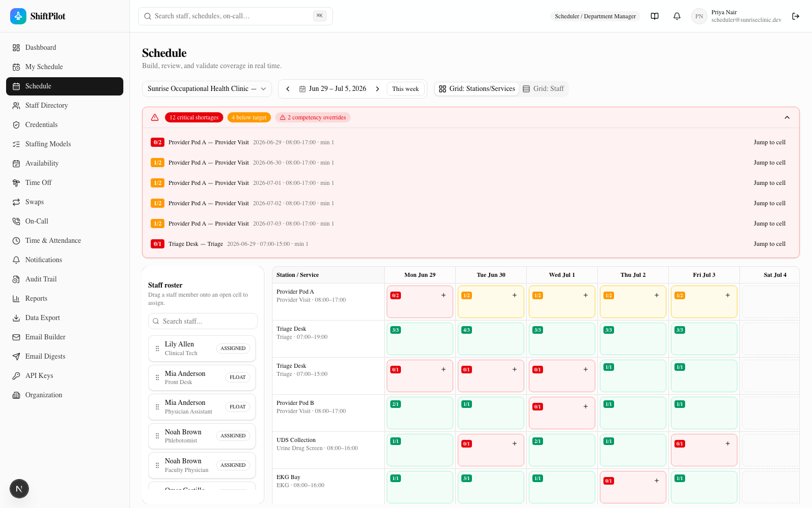Switch to Grid: Staff view
Image resolution: width=812 pixels, height=508 pixels.
pos(544,89)
